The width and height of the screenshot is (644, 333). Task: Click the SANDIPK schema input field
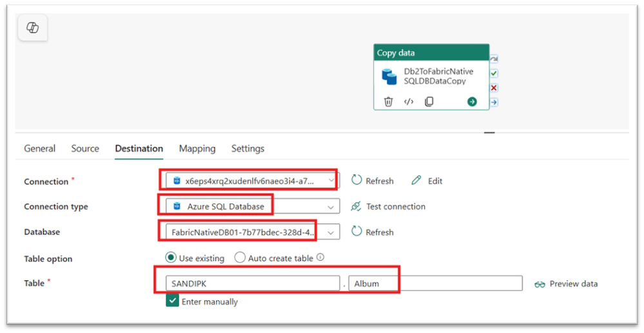tap(253, 284)
